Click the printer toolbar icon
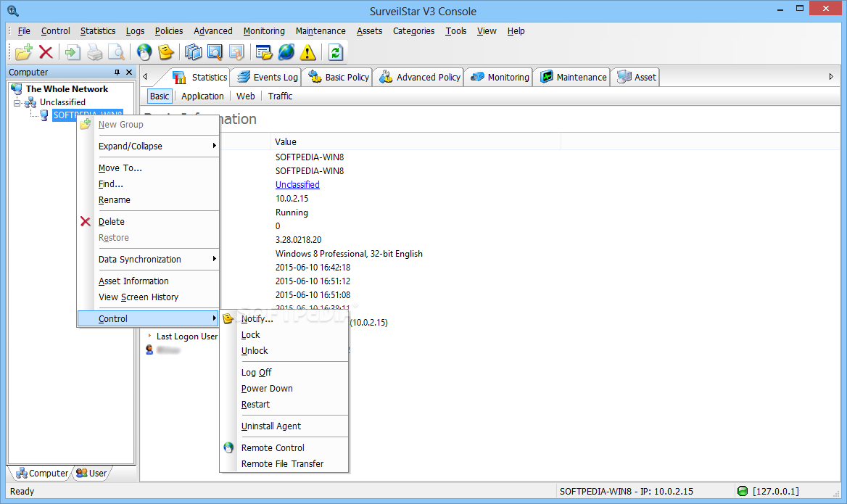This screenshot has width=847, height=504. pos(94,52)
